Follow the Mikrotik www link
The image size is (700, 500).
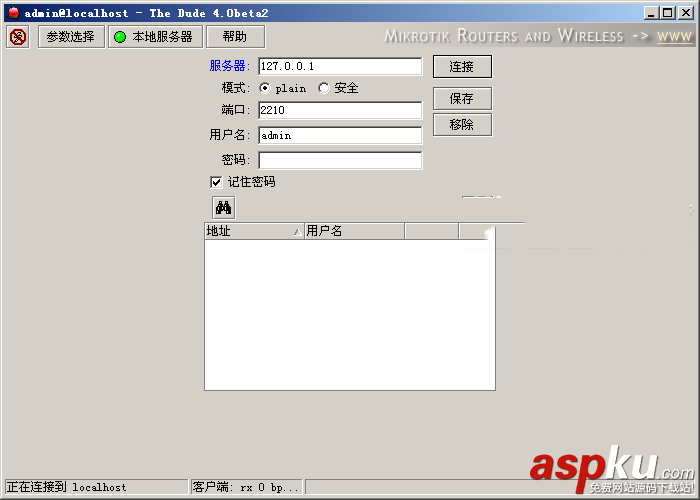[675, 36]
